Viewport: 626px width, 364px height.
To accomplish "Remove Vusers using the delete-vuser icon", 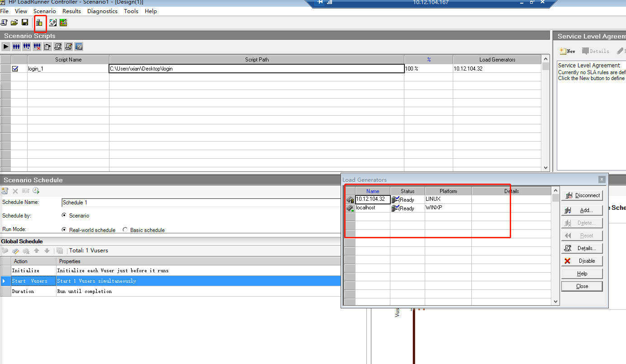I will [x=37, y=46].
